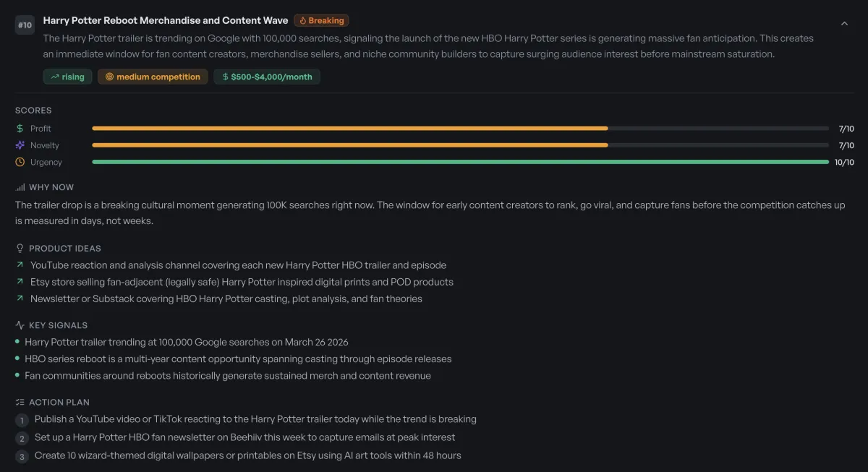Click the step 1 number badge

[22, 420]
